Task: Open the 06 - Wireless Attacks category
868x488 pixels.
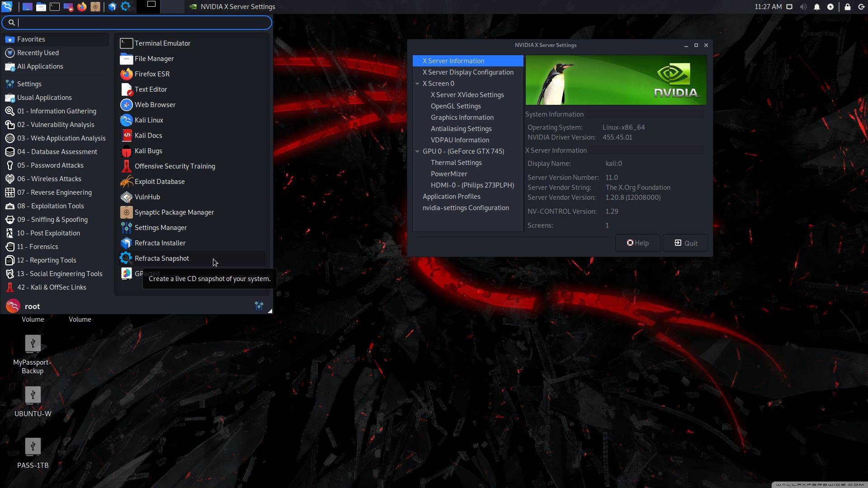Action: 49,179
